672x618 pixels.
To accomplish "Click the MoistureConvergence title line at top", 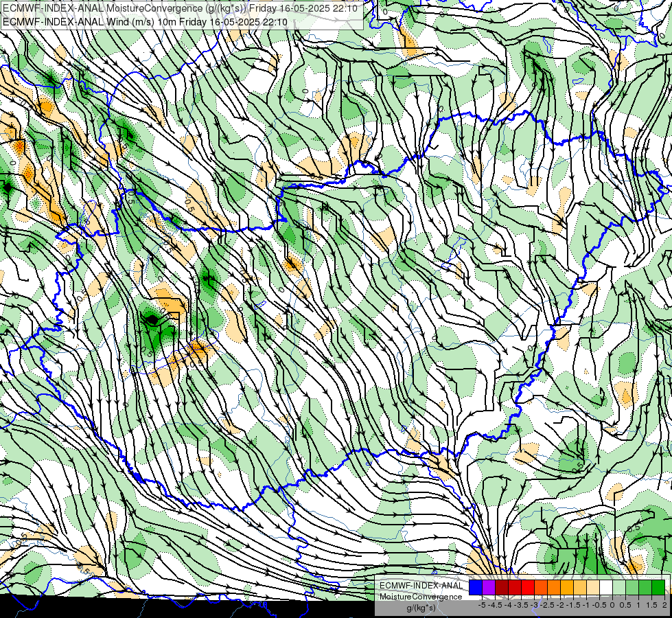I will point(181,8).
